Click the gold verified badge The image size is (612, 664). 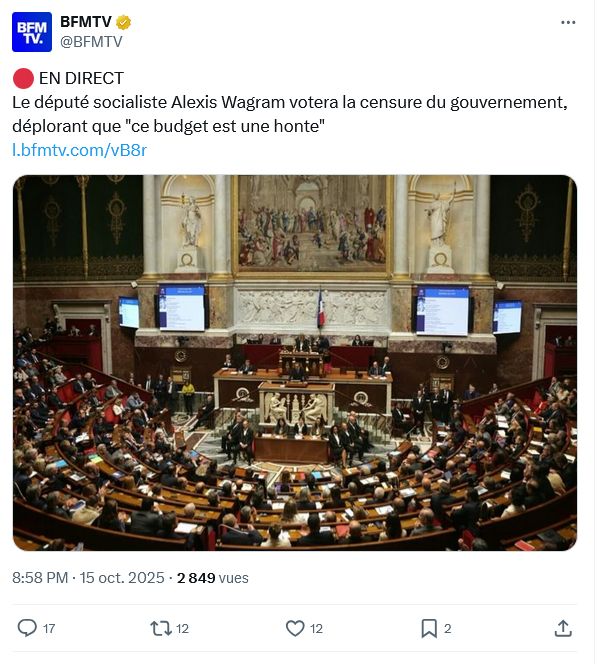[x=123, y=22]
